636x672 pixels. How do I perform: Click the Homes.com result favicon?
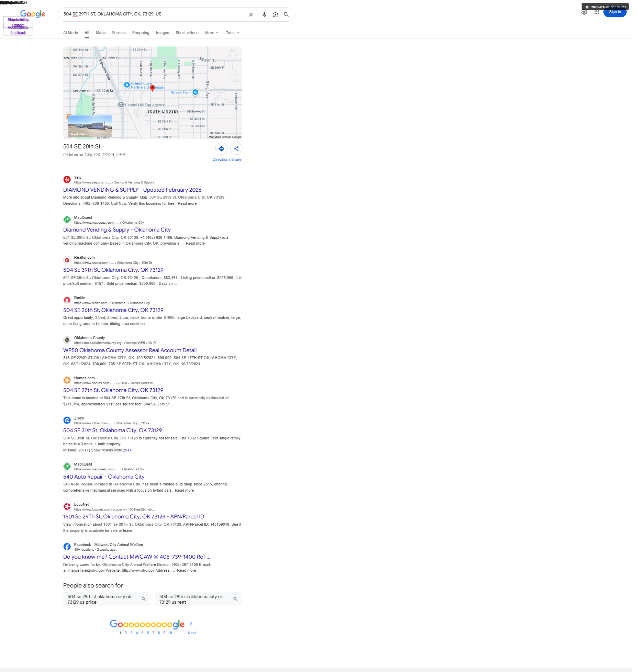67,380
